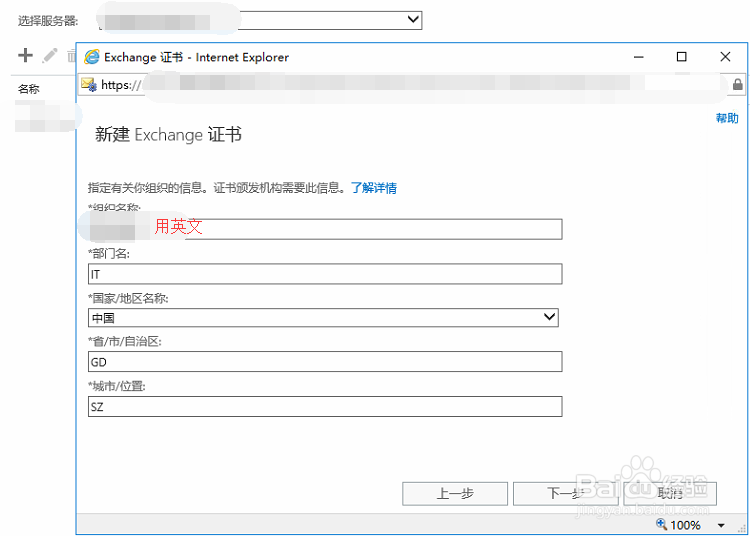Open the server selection dropdown

pos(413,20)
